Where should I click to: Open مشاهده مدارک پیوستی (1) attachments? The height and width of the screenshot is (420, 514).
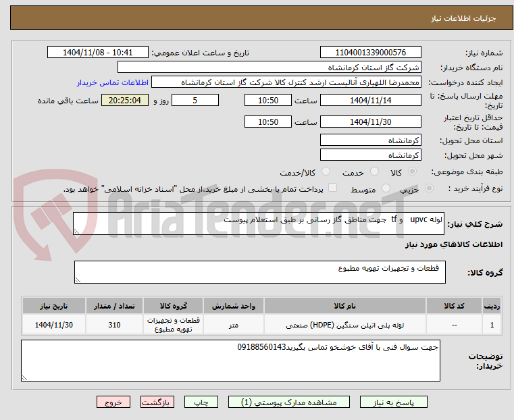click(289, 402)
